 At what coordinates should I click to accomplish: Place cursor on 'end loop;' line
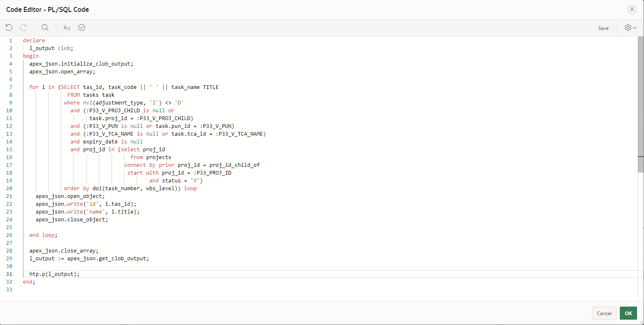(x=43, y=235)
